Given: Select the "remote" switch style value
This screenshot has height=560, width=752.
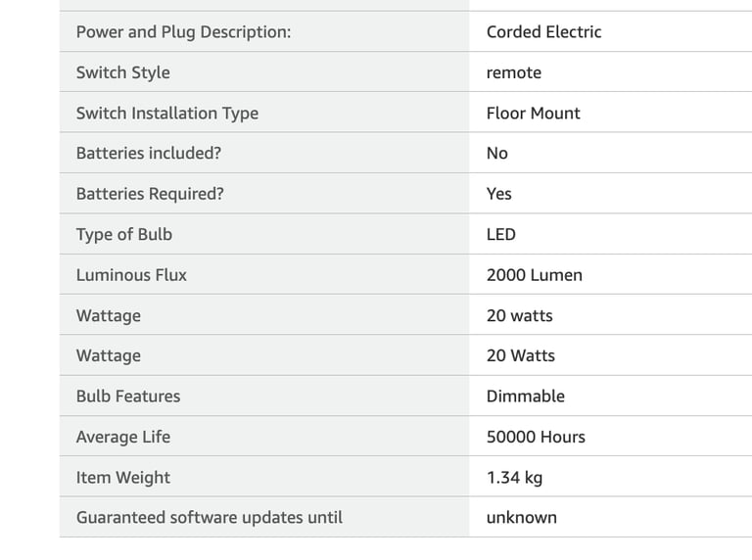Looking at the screenshot, I should tap(513, 72).
